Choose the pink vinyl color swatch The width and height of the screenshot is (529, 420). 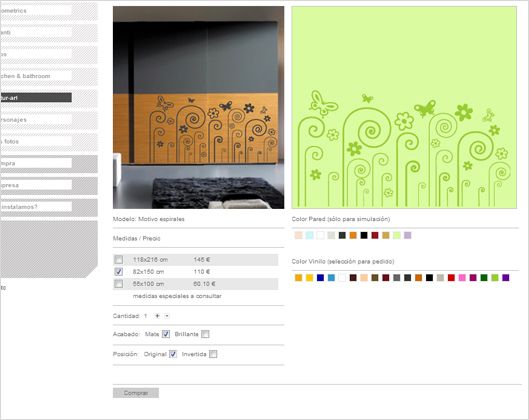[x=462, y=278]
